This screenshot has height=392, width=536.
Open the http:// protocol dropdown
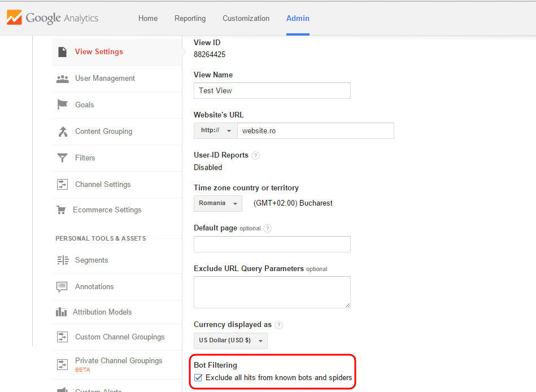[216, 130]
